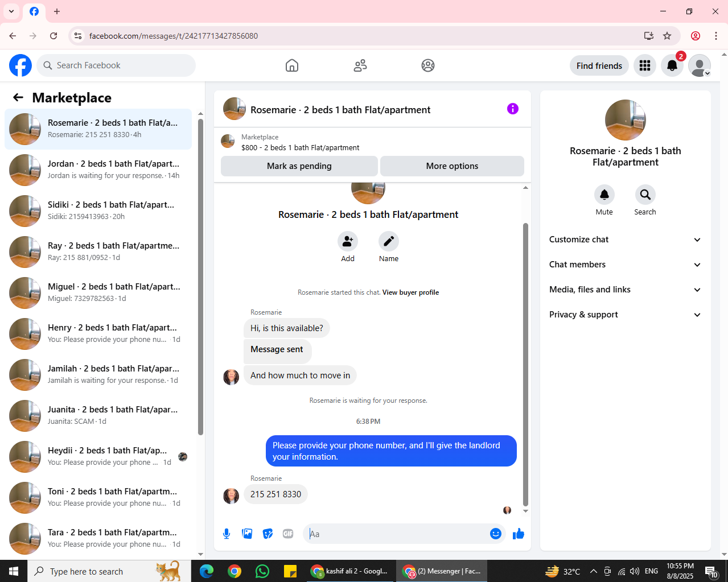728x582 pixels.
Task: Open WhatsApp from the taskbar
Action: pos(262,571)
